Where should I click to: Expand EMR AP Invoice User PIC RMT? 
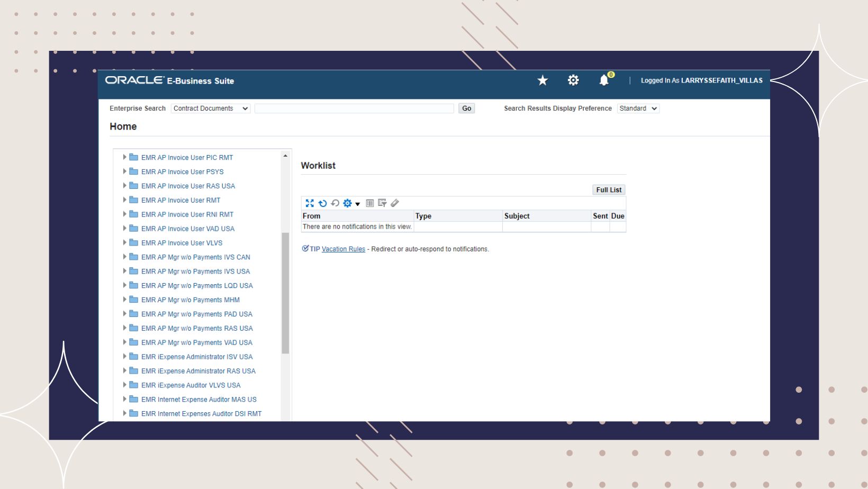pyautogui.click(x=125, y=157)
